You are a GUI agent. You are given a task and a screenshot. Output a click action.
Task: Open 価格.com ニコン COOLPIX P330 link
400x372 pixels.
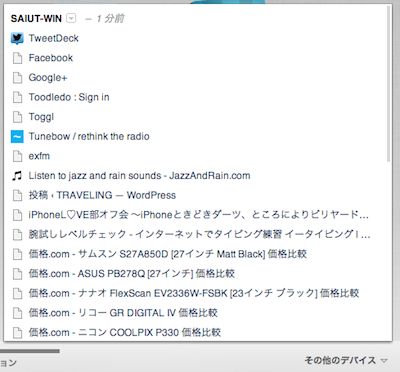[x=125, y=333]
